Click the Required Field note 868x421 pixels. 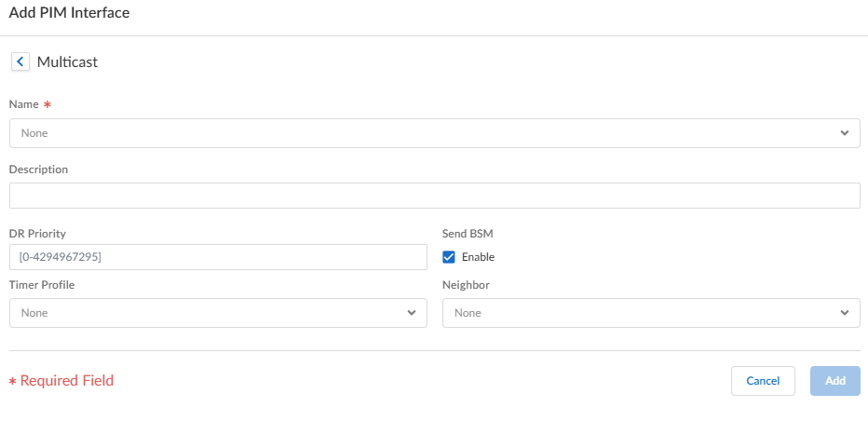point(66,381)
